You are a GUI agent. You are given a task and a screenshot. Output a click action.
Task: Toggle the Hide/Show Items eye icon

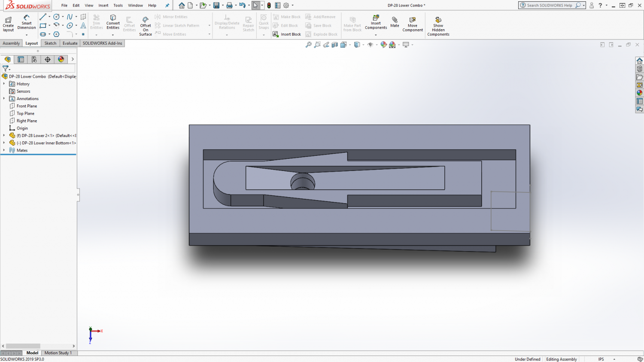pyautogui.click(x=371, y=45)
